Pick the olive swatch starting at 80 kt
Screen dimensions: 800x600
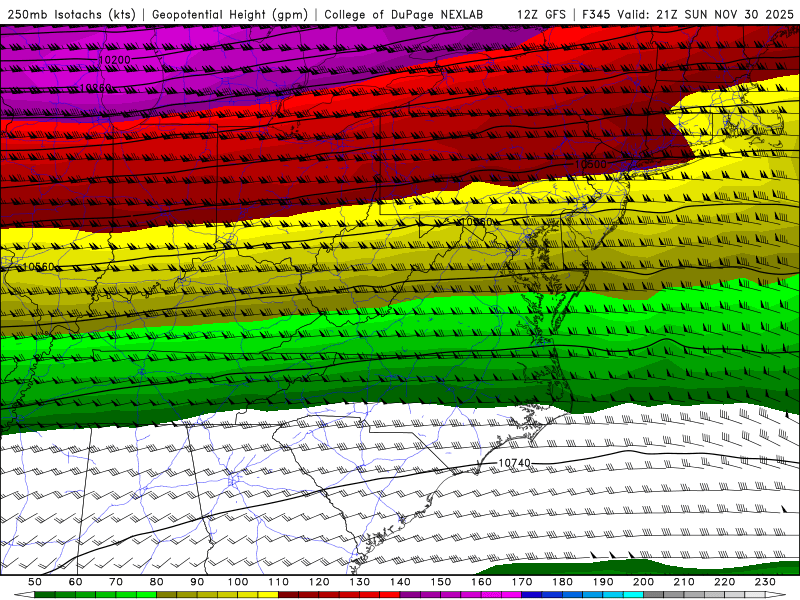pos(166,595)
